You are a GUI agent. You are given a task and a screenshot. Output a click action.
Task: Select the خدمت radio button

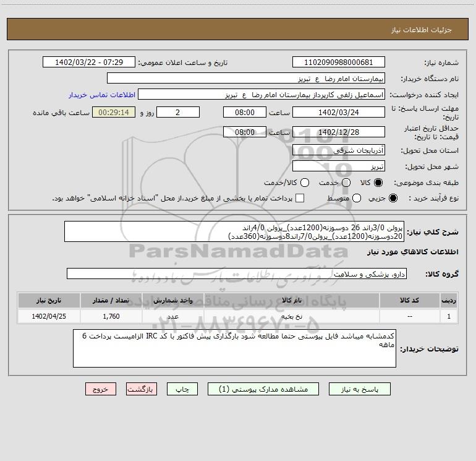tap(346, 183)
